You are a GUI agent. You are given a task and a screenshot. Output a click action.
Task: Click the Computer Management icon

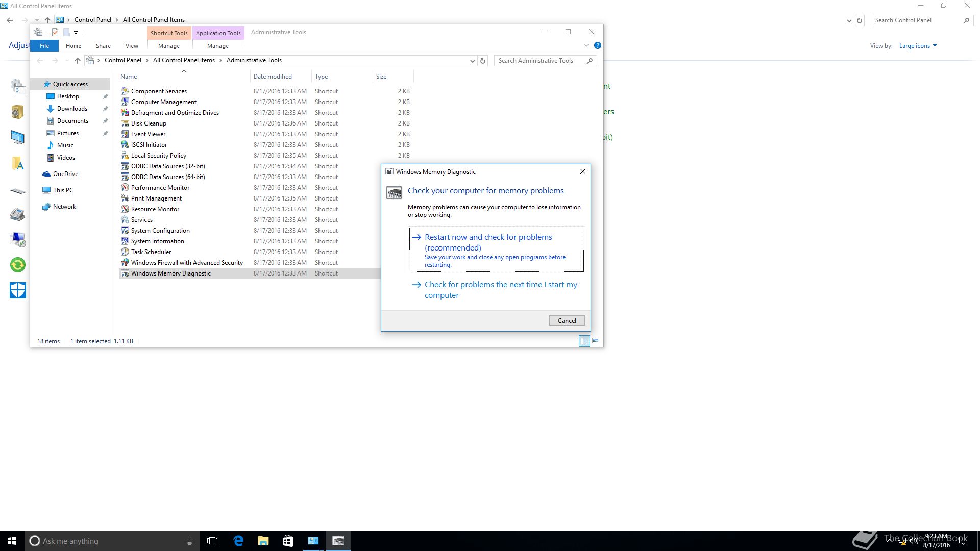point(125,102)
